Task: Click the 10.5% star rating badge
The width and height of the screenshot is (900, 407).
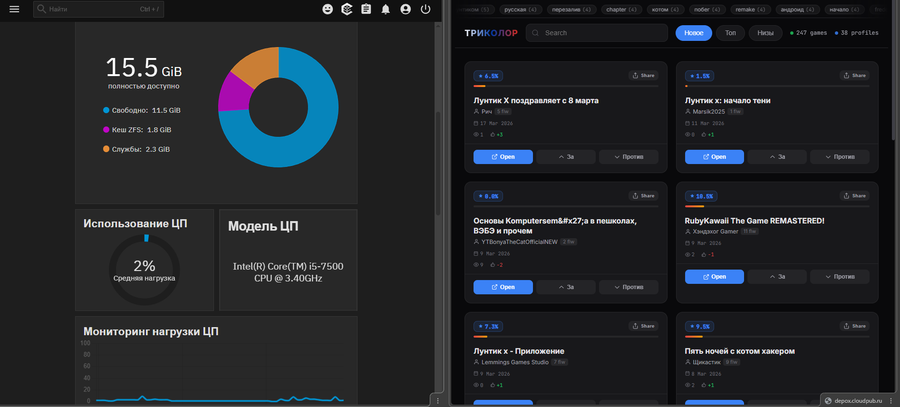Action: 701,196
